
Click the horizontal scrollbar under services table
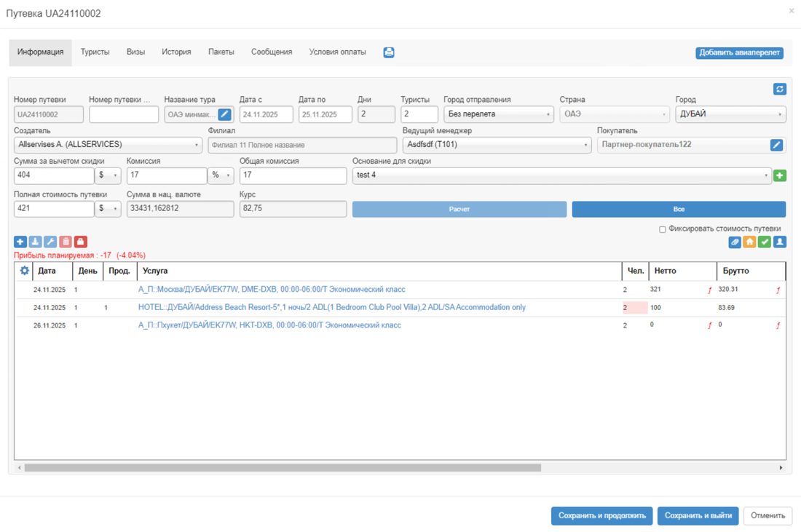[x=283, y=468]
